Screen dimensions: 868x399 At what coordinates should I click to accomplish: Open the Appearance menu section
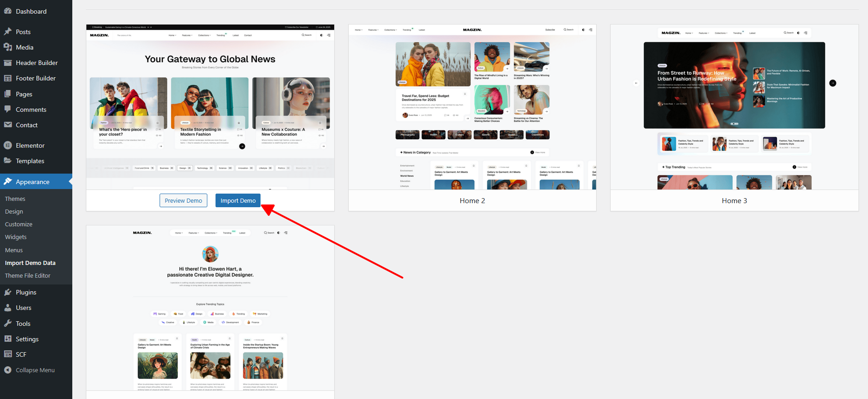32,182
